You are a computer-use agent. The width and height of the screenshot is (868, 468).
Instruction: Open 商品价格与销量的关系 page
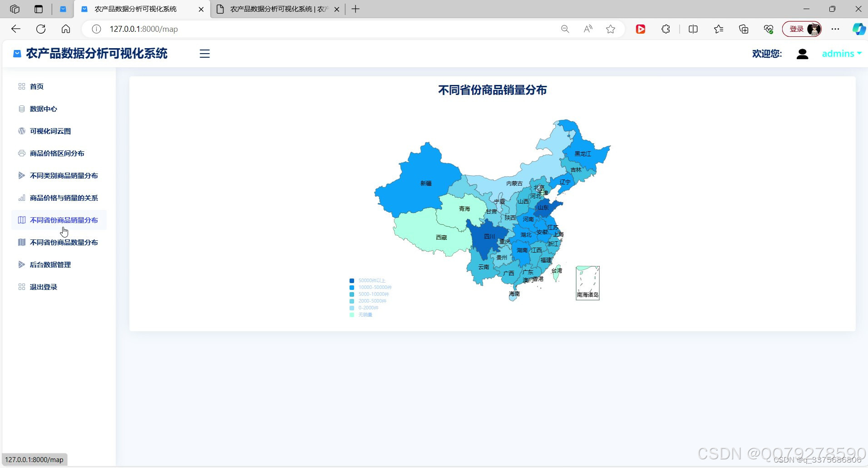(64, 198)
